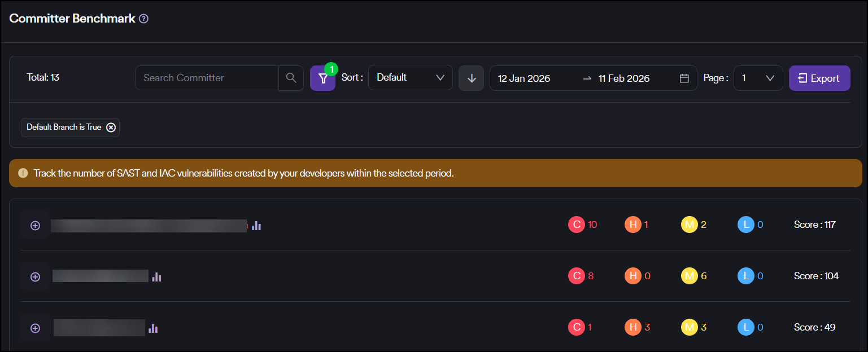Type in the Search Committer field

[x=207, y=78]
